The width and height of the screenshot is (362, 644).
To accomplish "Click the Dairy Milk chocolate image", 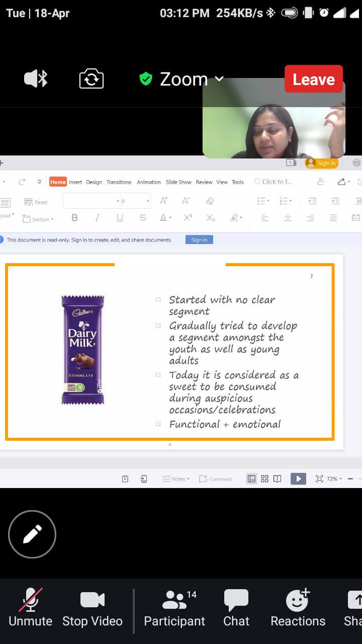I will point(83,350).
